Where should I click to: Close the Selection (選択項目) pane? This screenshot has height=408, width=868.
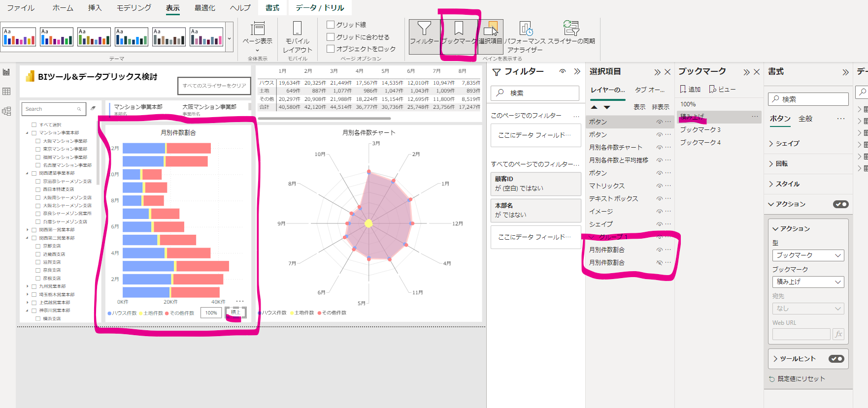click(x=668, y=72)
